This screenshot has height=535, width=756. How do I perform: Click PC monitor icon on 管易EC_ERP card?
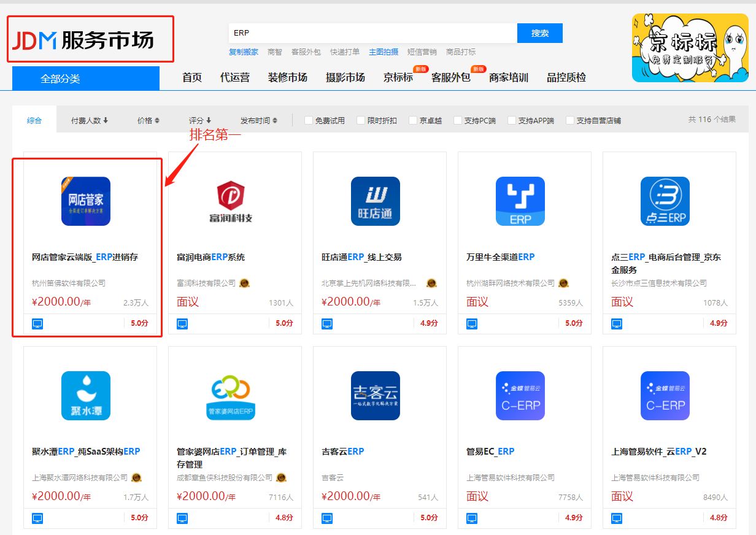click(x=472, y=518)
